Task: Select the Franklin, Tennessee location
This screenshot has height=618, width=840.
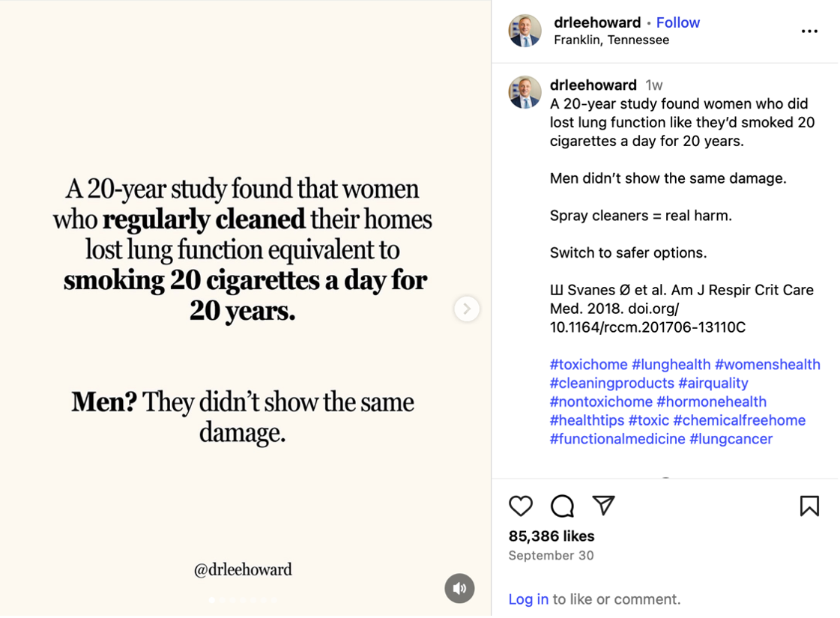Action: [x=611, y=40]
